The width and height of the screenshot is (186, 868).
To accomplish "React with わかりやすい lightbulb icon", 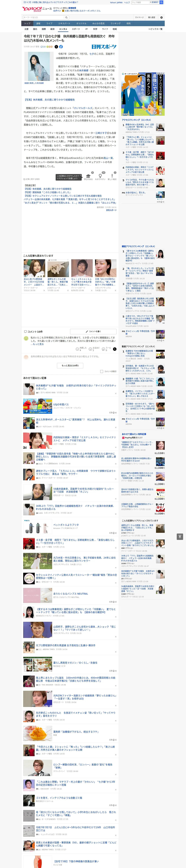I will point(100,176).
